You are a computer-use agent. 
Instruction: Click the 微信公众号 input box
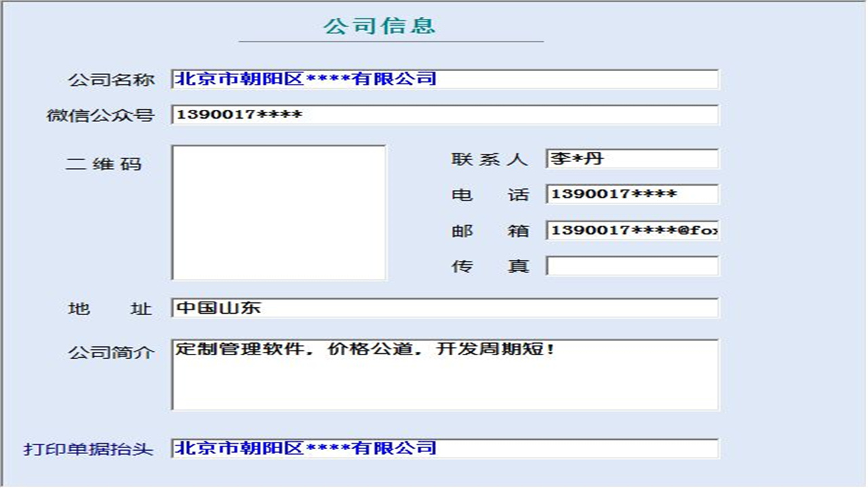click(x=444, y=115)
